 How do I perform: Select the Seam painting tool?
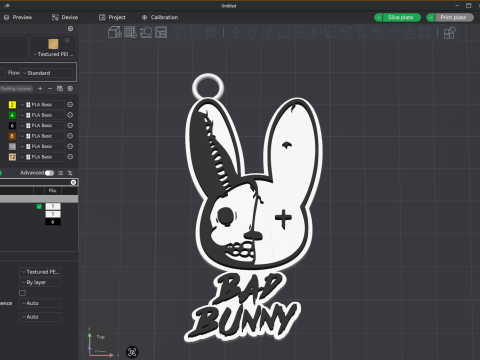tap(346, 33)
